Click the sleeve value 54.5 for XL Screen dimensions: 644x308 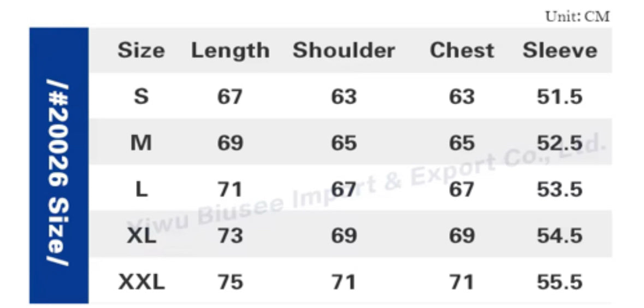coord(560,236)
